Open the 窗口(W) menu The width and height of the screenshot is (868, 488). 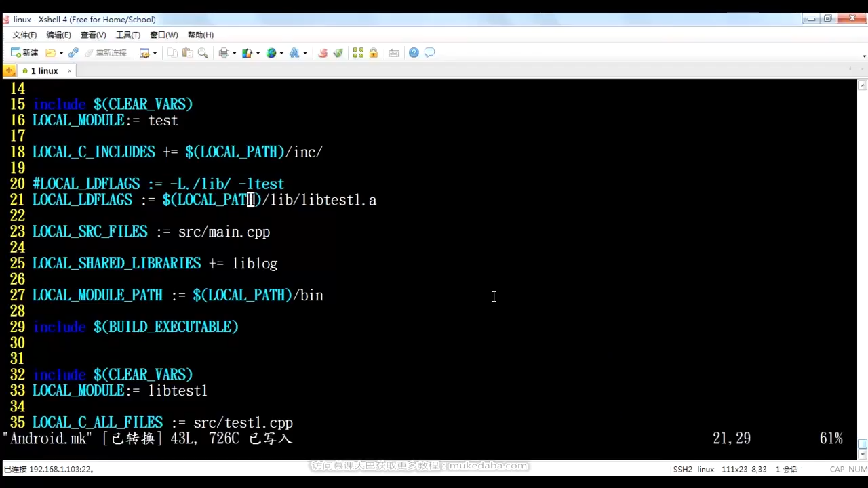pos(163,35)
